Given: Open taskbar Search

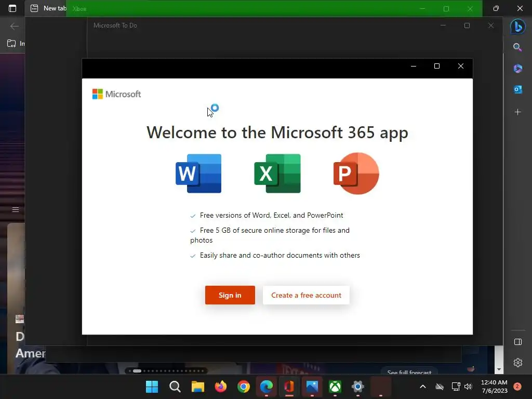Looking at the screenshot, I should point(175,387).
